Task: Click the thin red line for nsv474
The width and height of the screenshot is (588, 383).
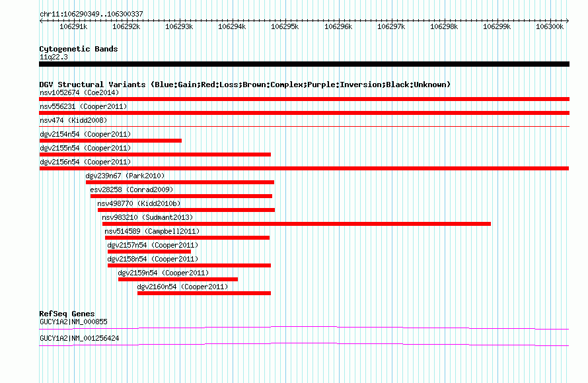Action: [x=304, y=127]
